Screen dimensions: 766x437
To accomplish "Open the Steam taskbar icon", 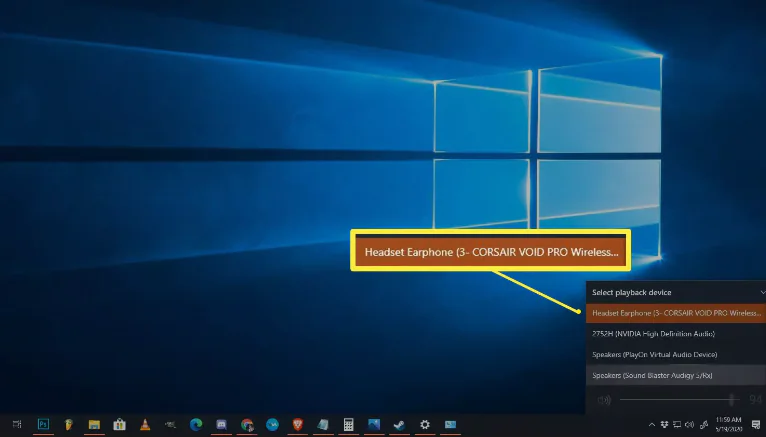I will tap(400, 425).
